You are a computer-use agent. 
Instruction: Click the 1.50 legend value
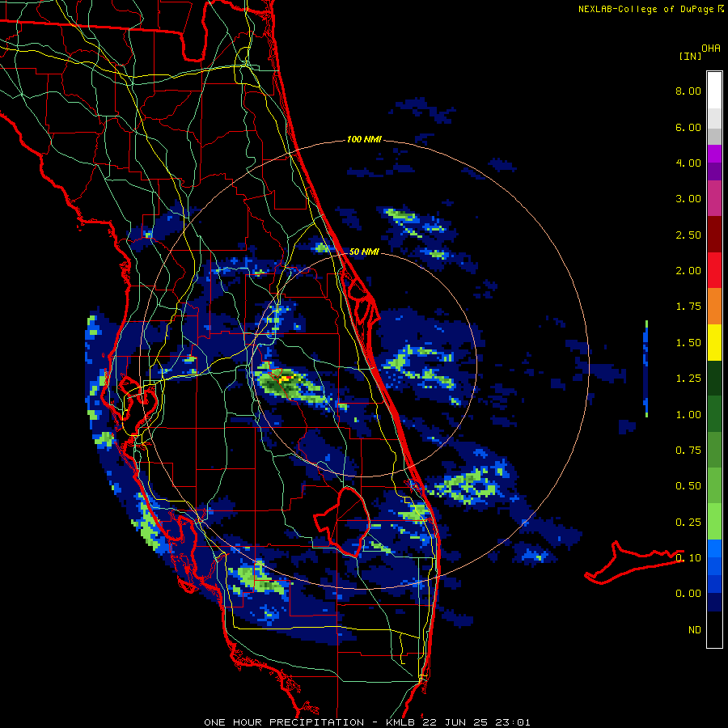click(688, 343)
